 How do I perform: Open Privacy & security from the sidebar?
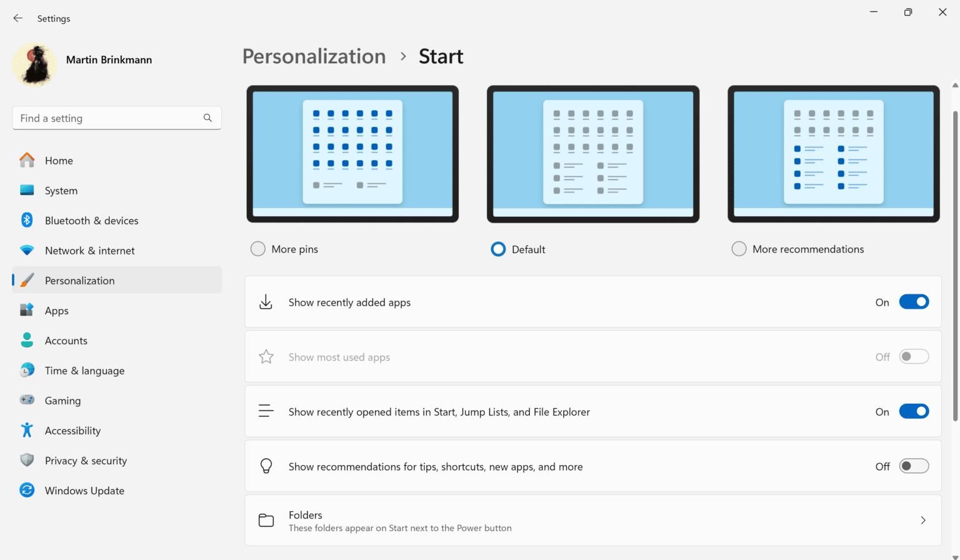click(x=86, y=460)
